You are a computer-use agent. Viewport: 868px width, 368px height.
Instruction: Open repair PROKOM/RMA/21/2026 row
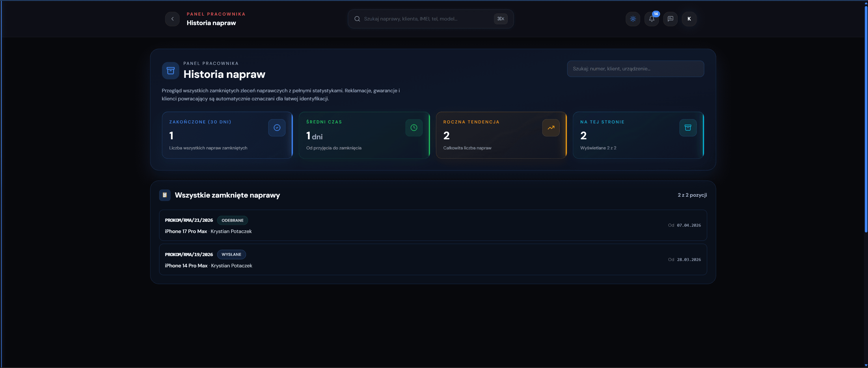[x=433, y=225]
